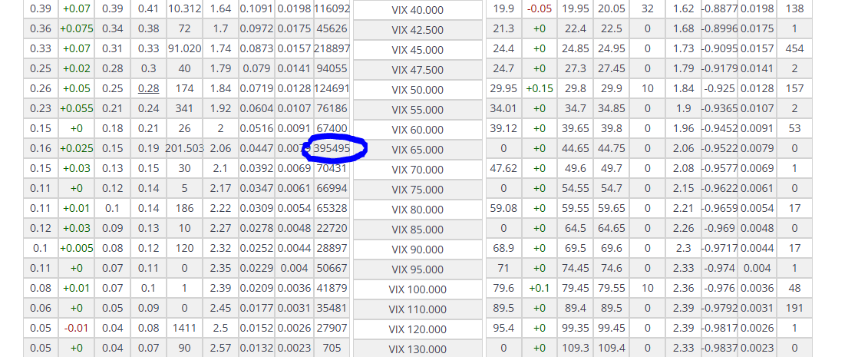Screen dimensions: 868x357
Task: Select strike VIX 55.000
Action: (x=417, y=110)
